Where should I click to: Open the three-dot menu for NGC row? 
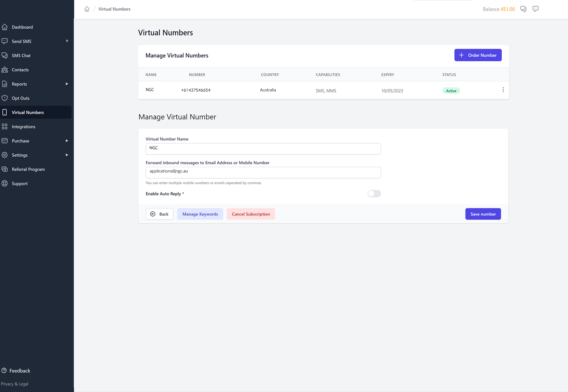(x=503, y=90)
